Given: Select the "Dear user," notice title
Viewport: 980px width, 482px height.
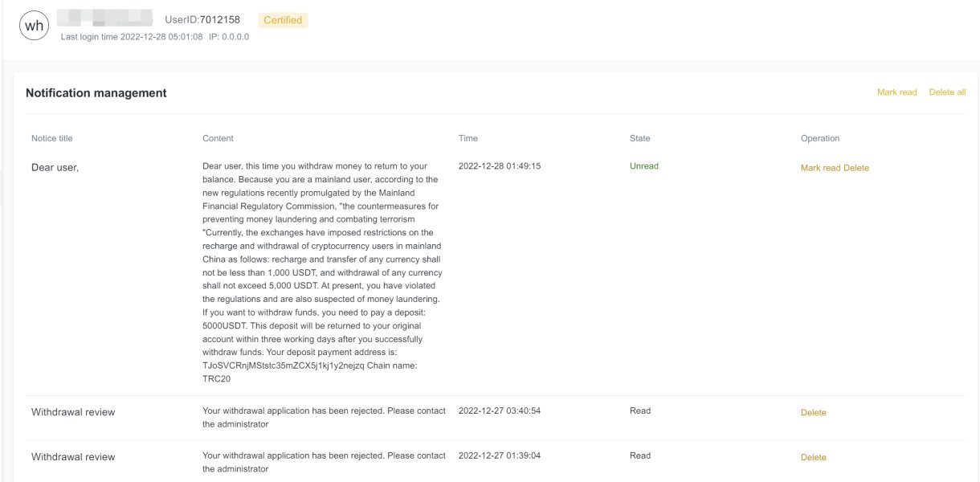Looking at the screenshot, I should coord(55,168).
